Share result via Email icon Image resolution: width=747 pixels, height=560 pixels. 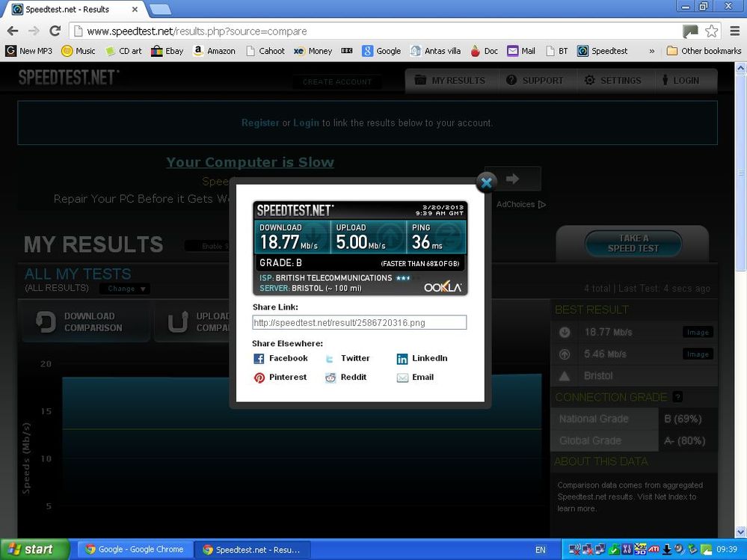click(402, 378)
